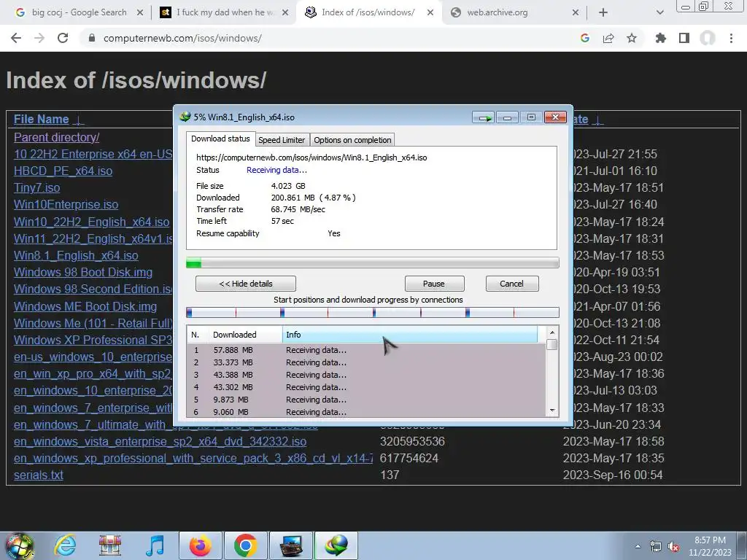Select connection row with 9.873 MB
The image size is (747, 560).
[x=366, y=400]
